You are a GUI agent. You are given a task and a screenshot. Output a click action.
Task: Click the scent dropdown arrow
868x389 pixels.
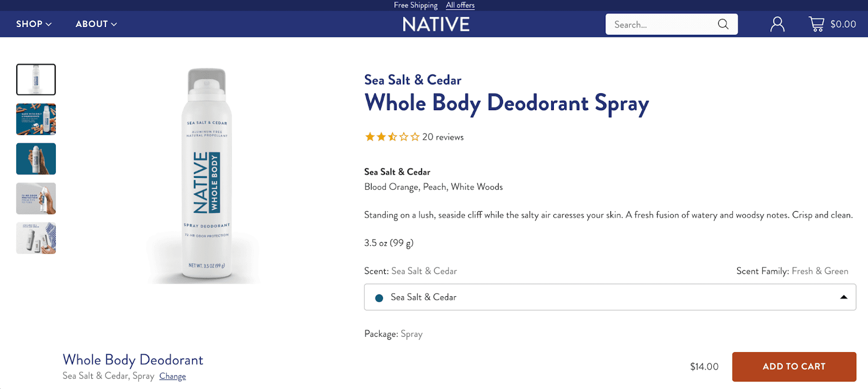(844, 297)
